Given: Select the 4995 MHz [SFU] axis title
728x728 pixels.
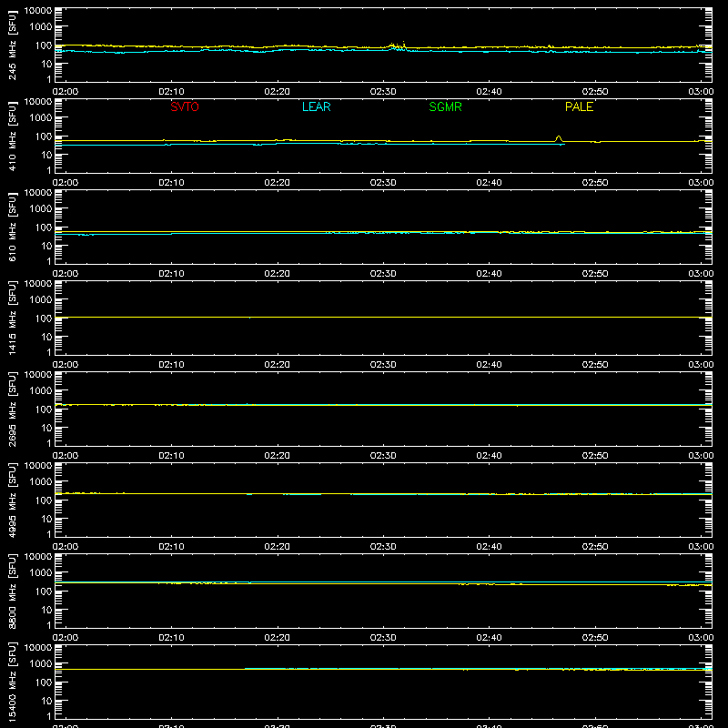Looking at the screenshot, I should [x=12, y=500].
